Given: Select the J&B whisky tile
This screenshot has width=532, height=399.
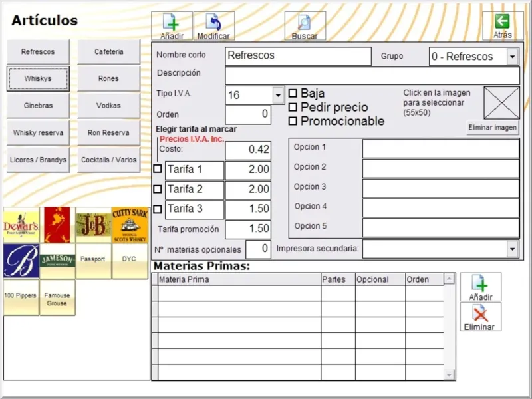Looking at the screenshot, I should pos(94,225).
